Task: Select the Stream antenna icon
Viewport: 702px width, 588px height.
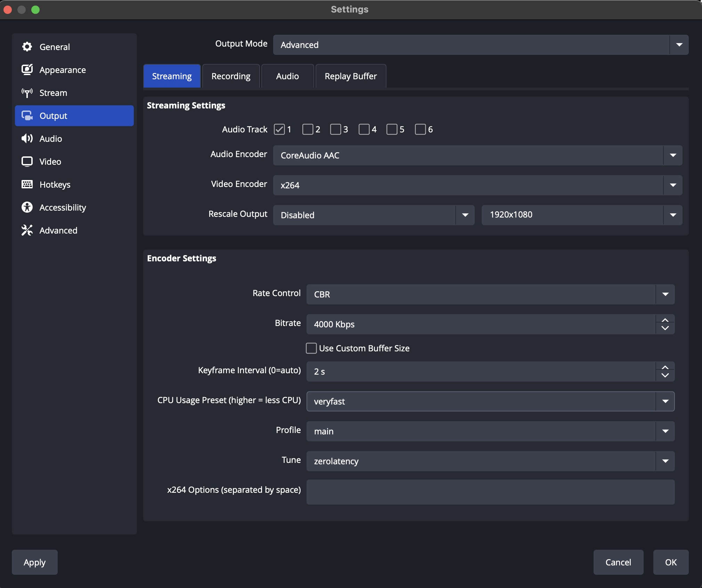Action: (27, 93)
